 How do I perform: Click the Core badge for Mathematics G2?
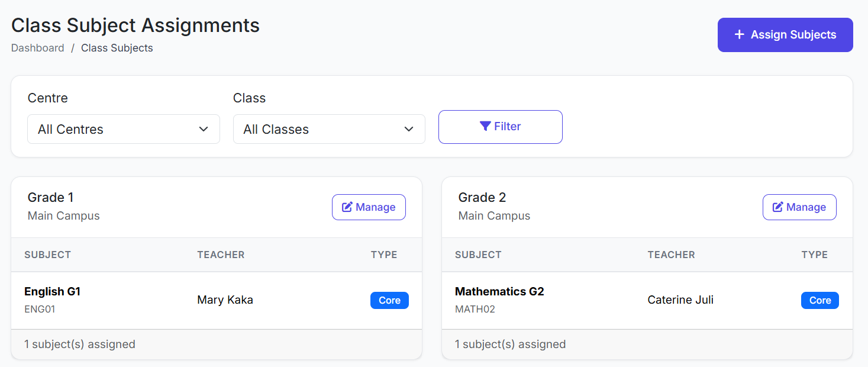(x=820, y=301)
